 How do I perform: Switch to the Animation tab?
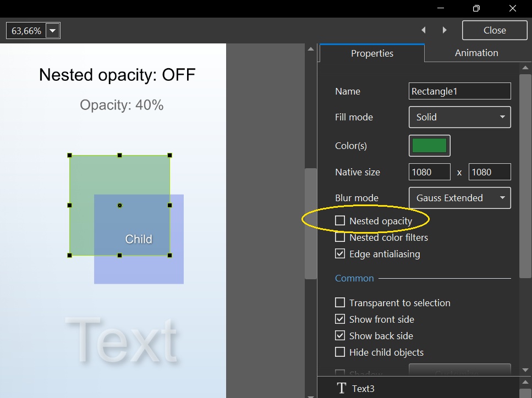(476, 53)
